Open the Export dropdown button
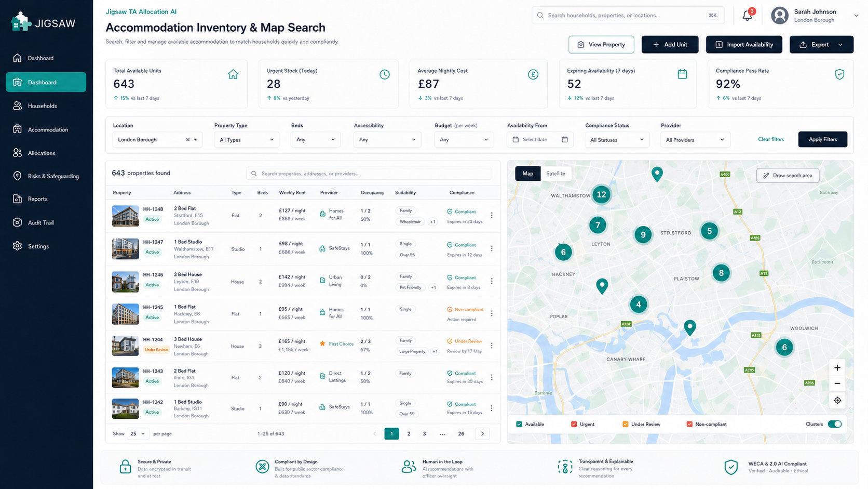This screenshot has width=868, height=489. [x=821, y=45]
